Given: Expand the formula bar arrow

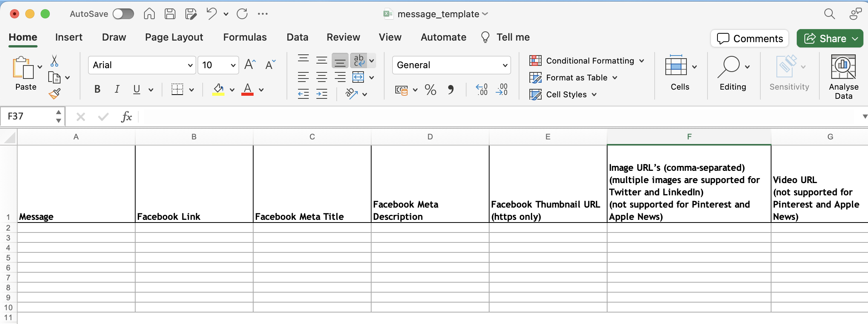Looking at the screenshot, I should (864, 116).
